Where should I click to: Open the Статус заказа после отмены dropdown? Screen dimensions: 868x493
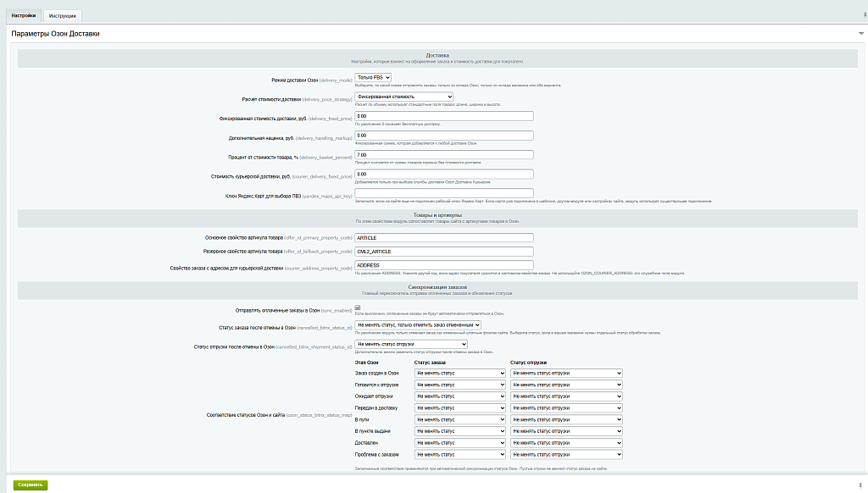pos(418,324)
